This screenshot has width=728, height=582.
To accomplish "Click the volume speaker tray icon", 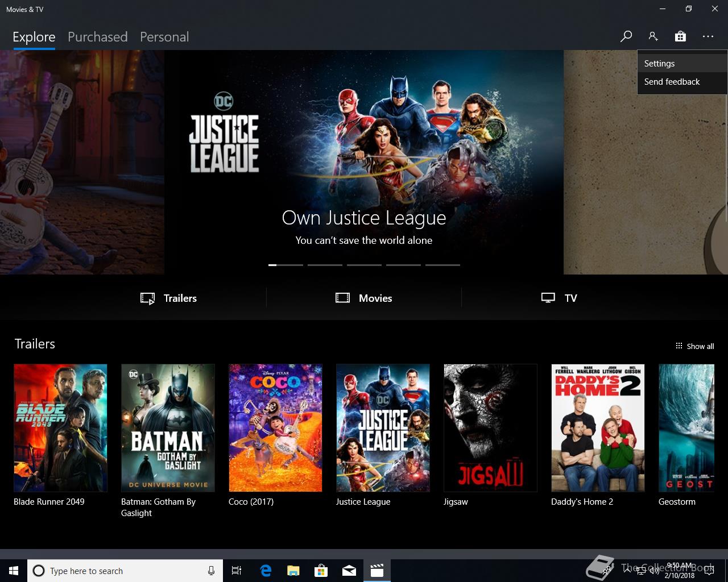I will [x=654, y=571].
